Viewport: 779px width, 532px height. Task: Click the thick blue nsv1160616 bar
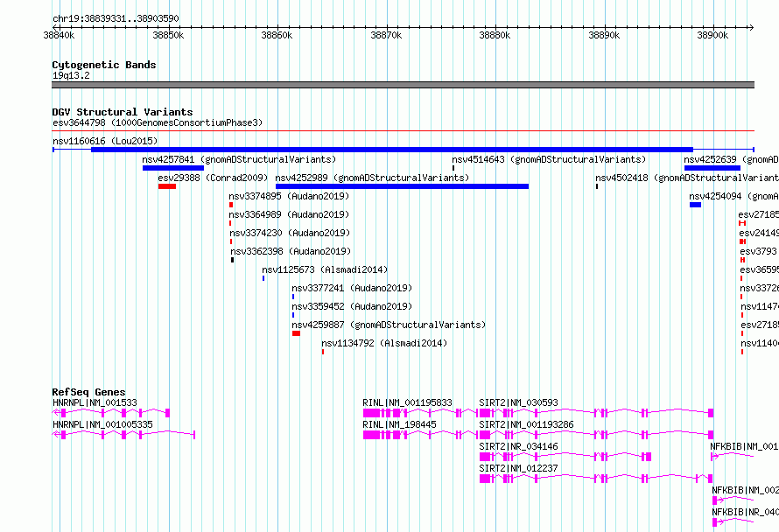tap(392, 150)
